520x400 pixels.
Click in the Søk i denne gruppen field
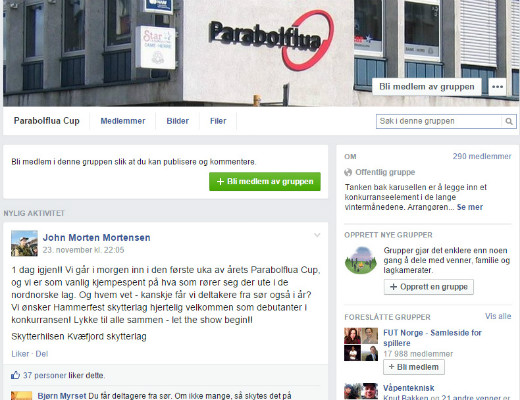pos(439,121)
